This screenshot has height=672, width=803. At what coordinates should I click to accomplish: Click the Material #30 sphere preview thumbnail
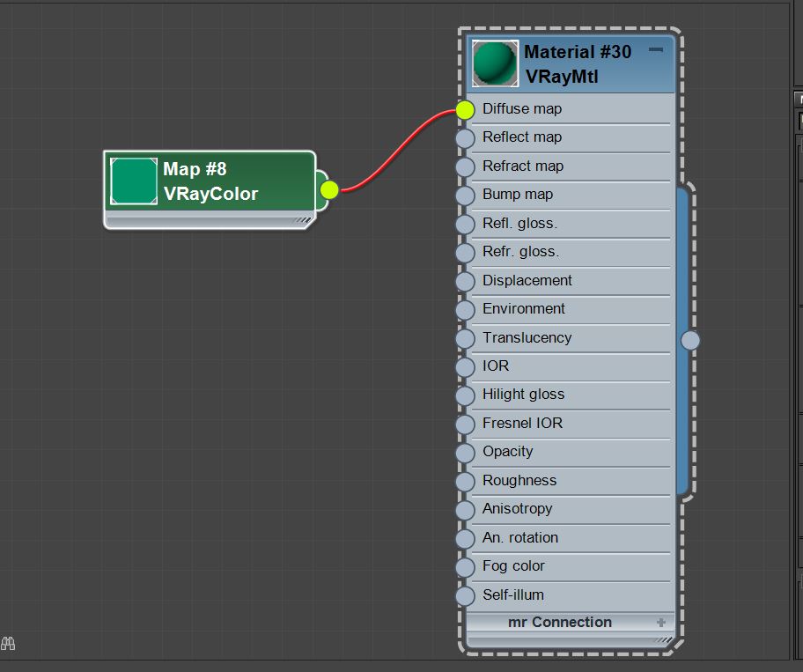(495, 63)
